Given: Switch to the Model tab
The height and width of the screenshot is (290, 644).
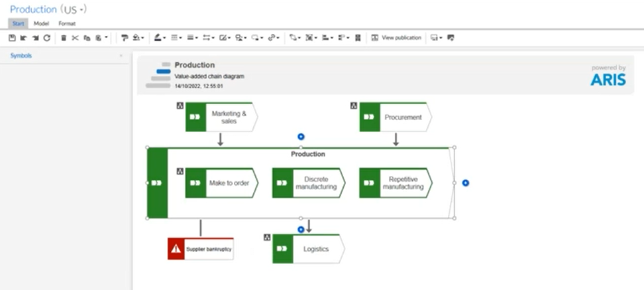Looking at the screenshot, I should click(x=41, y=23).
